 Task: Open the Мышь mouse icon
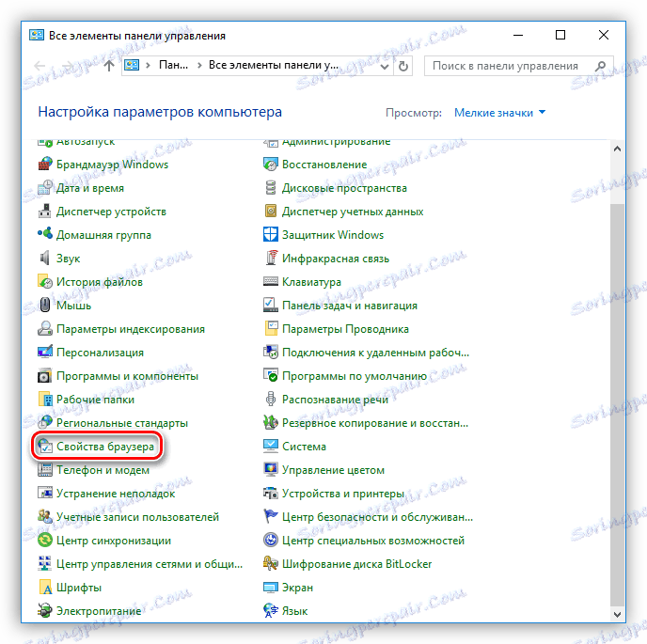coord(45,306)
